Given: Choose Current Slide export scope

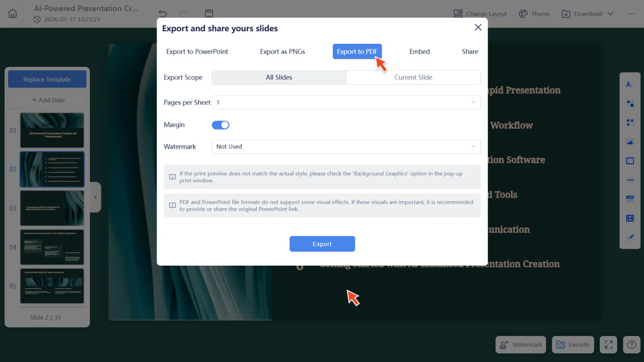Looking at the screenshot, I should tap(413, 77).
